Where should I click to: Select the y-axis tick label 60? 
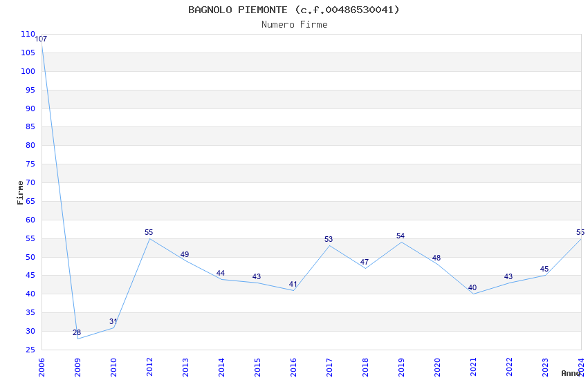coord(30,220)
